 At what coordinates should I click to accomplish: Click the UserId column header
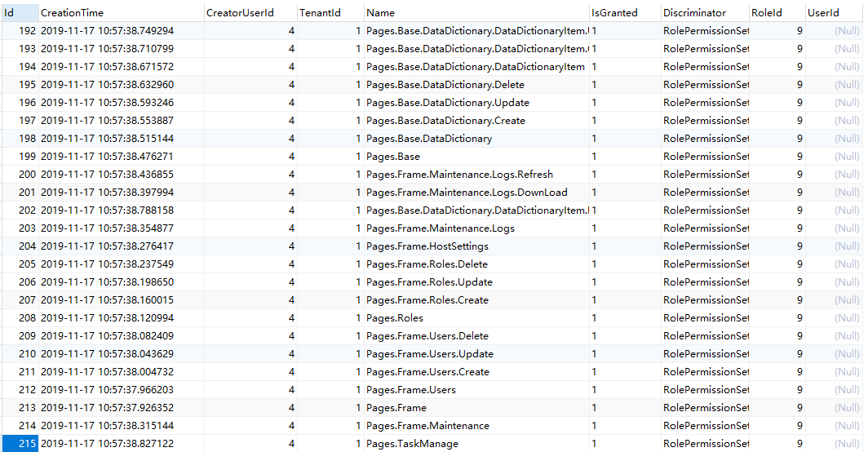[x=835, y=12]
